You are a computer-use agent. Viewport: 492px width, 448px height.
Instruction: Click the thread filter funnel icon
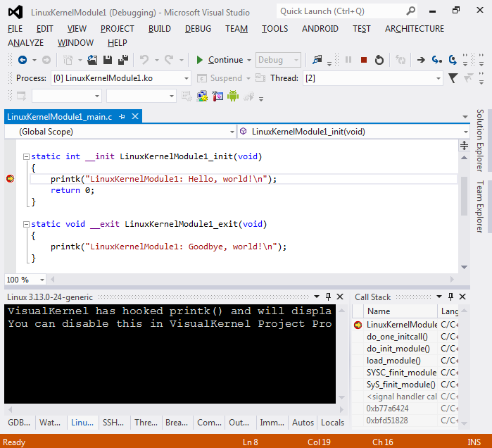pyautogui.click(x=453, y=78)
